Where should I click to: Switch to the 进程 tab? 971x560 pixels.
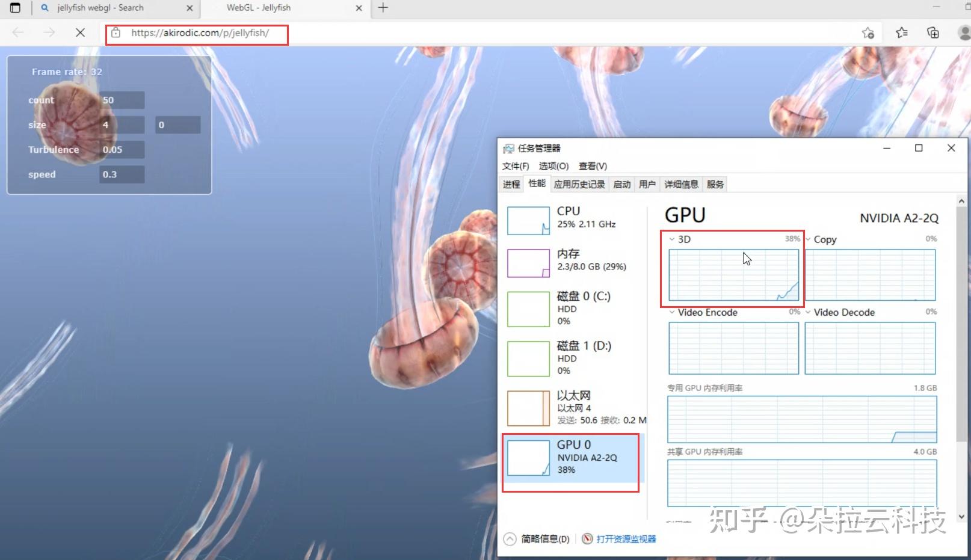(511, 184)
